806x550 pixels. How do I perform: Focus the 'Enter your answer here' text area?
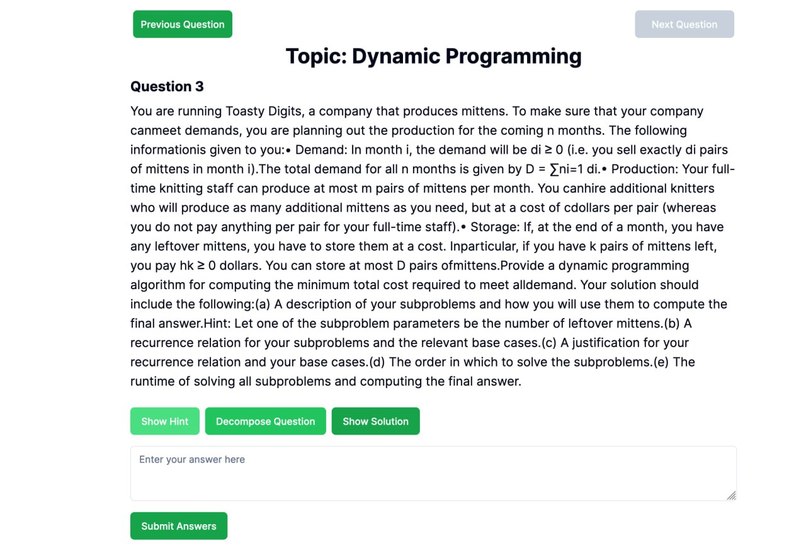click(x=433, y=473)
